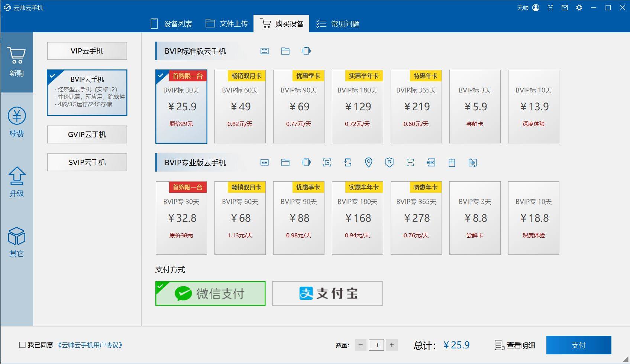630x364 pixels.
Task: Choose BVIP标 365天 ¥219 plan
Action: (416, 107)
